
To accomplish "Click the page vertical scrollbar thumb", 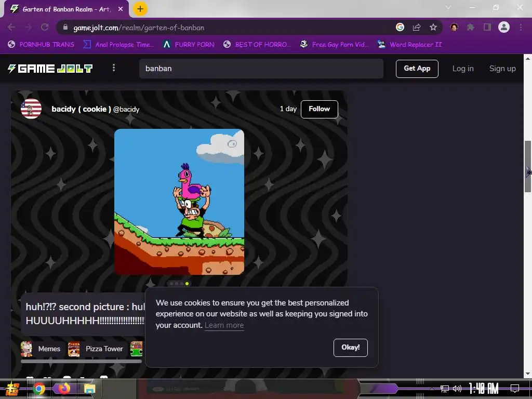I will pyautogui.click(x=528, y=167).
